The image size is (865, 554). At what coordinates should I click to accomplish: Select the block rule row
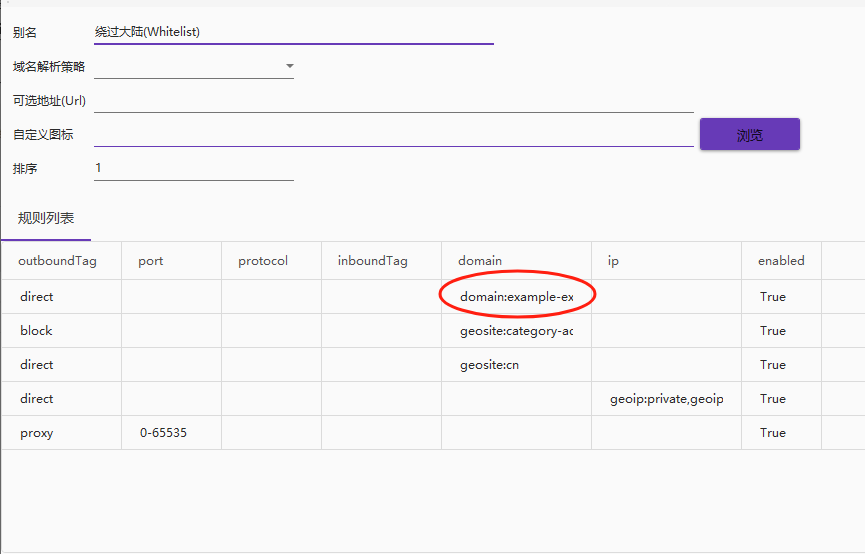[x=433, y=331]
